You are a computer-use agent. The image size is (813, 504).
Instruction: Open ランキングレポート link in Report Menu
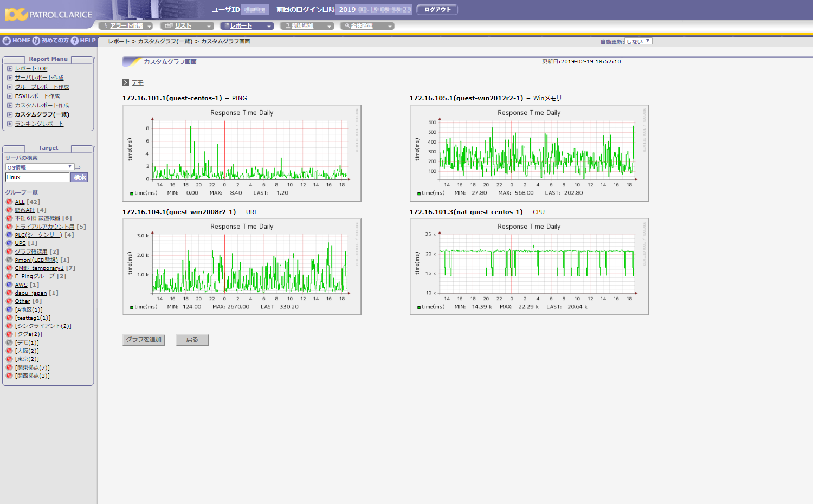pyautogui.click(x=39, y=124)
